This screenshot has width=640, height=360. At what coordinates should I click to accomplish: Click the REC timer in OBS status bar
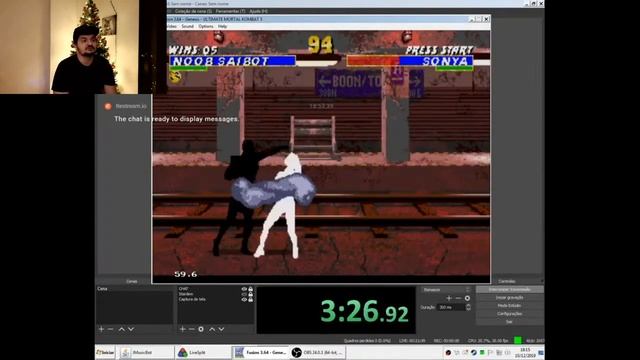point(446,340)
